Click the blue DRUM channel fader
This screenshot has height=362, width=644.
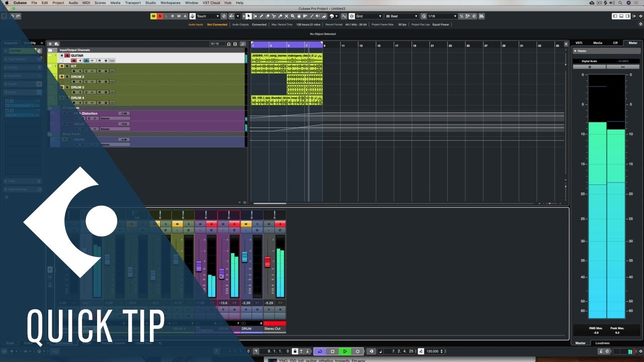tap(245, 256)
